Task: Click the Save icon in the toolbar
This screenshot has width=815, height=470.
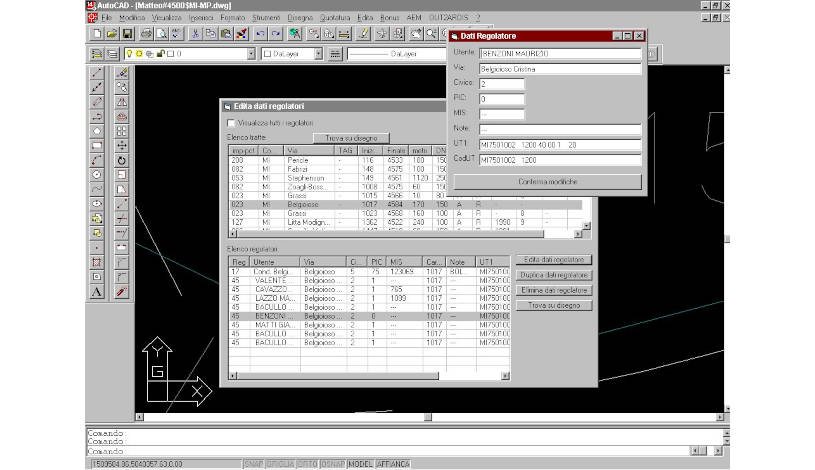Action: (x=127, y=33)
